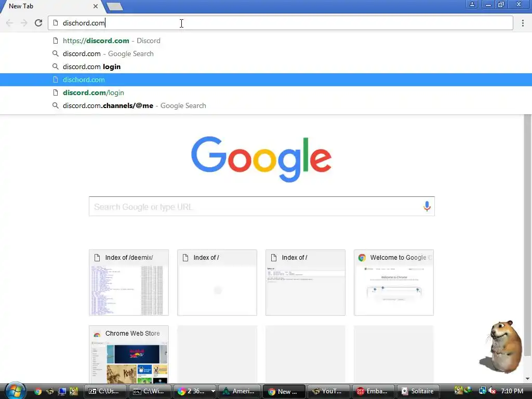Choose discord.com - Google Search suggestion
This screenshot has width=532, height=399.
click(x=266, y=54)
